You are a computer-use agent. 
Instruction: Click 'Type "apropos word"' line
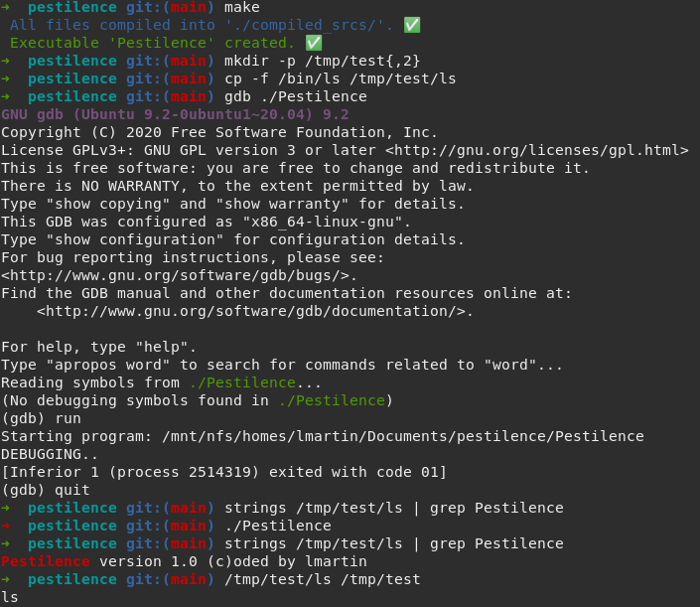tap(281, 365)
